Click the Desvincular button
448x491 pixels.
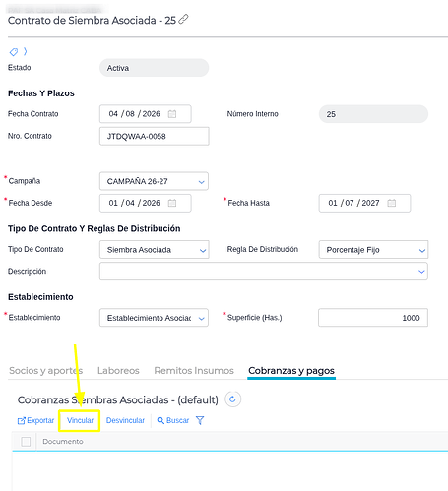(x=125, y=420)
